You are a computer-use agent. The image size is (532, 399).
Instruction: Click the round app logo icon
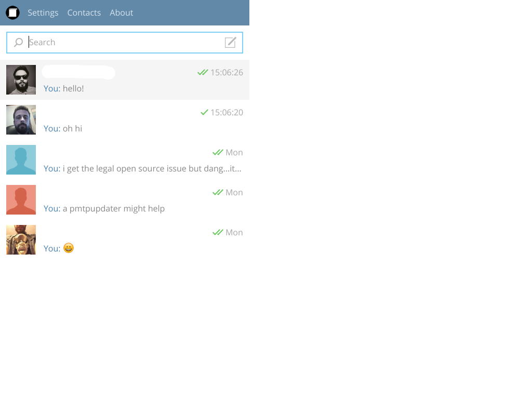(12, 12)
